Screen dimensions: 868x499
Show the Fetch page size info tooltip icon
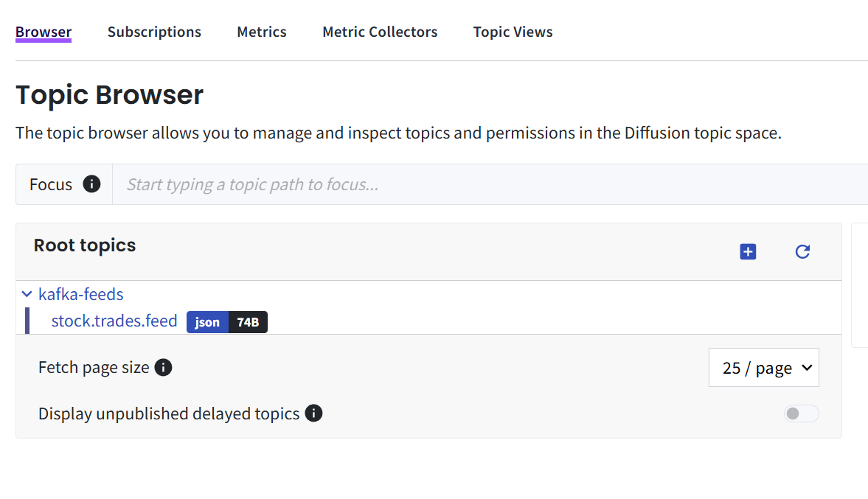pos(164,367)
